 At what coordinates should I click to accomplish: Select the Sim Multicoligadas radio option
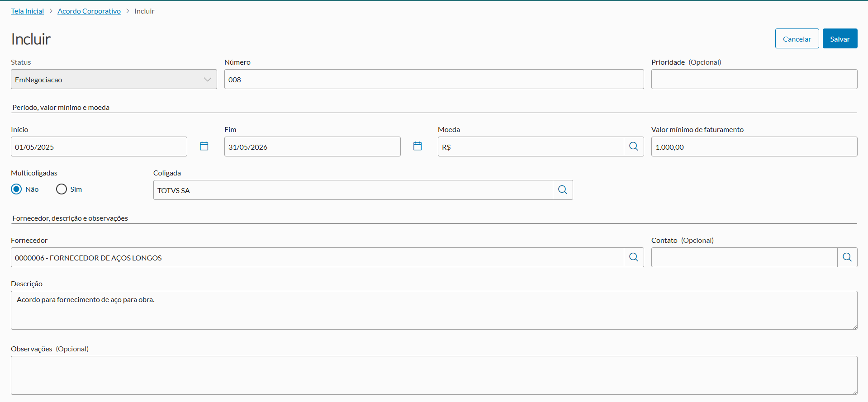62,189
